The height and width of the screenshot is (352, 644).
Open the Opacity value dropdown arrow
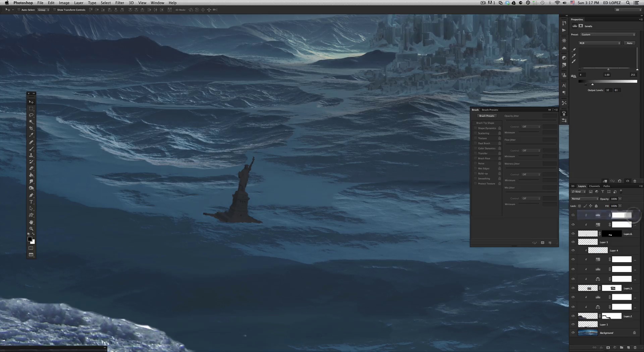coord(620,199)
